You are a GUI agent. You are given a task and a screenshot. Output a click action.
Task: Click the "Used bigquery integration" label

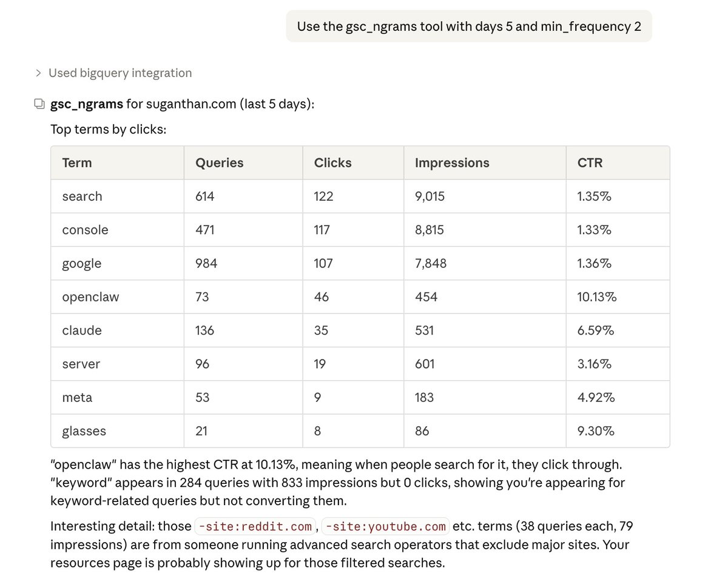click(x=120, y=73)
